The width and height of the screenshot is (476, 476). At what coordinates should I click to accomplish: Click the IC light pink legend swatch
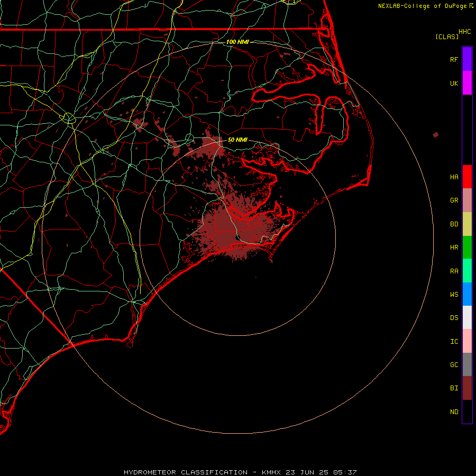pyautogui.click(x=467, y=341)
